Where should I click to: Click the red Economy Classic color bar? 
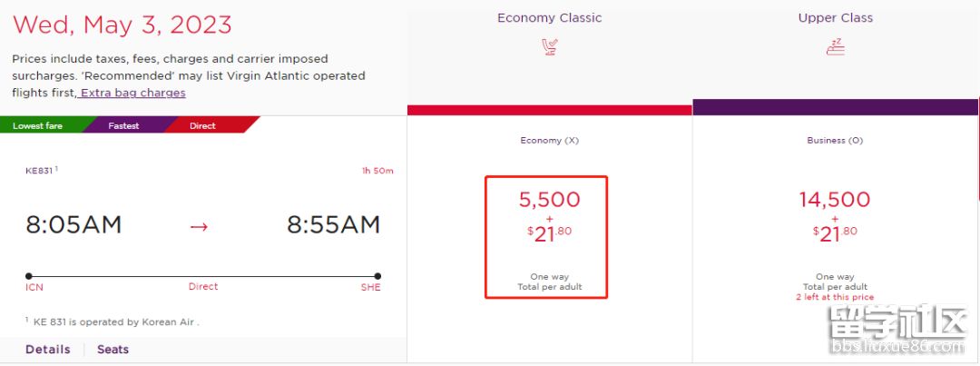[x=549, y=110]
